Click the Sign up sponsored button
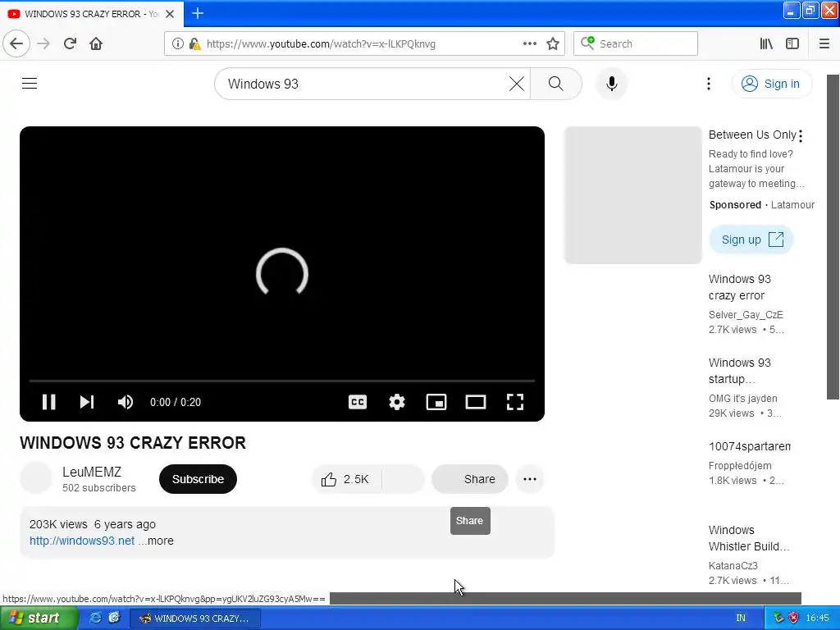 pos(751,240)
